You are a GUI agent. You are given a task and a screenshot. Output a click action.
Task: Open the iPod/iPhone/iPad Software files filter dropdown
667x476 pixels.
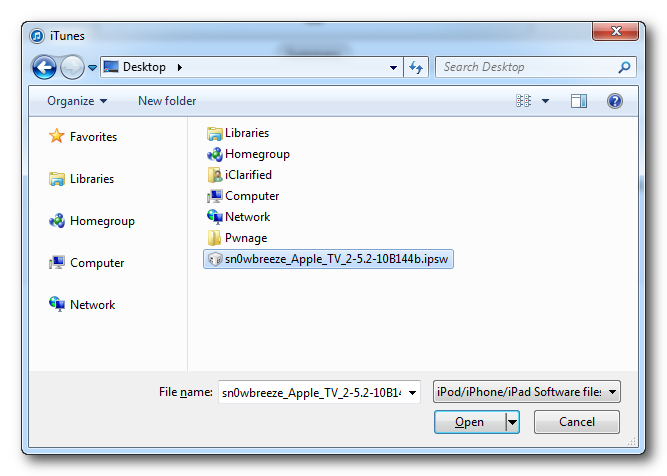527,392
